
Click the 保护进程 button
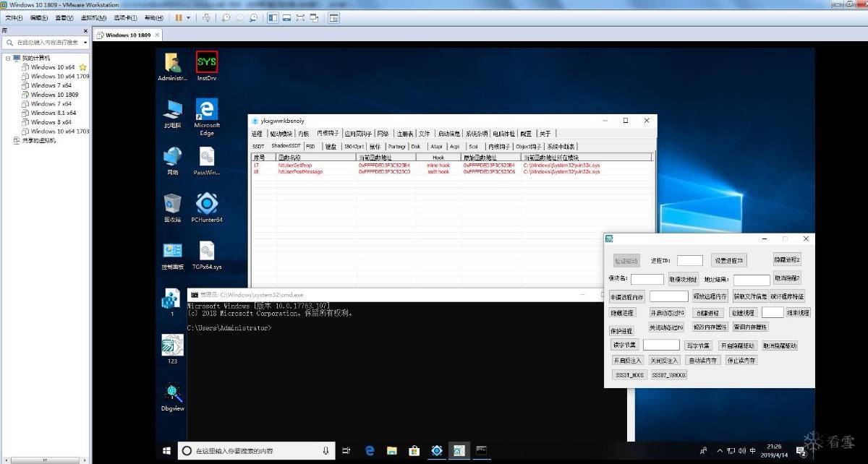point(621,330)
